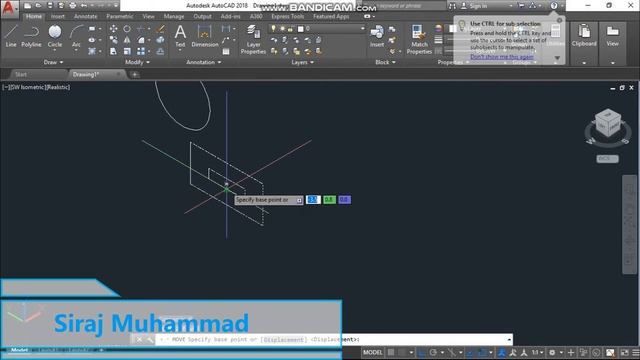
Task: Select the Line tool
Action: pos(11,36)
